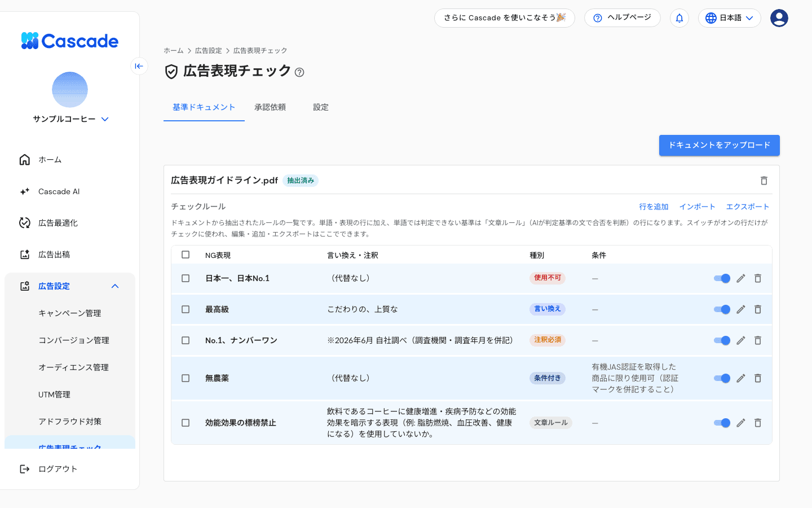Delete the 効能効果の標榜禁止 rule row
This screenshot has width=812, height=508.
click(x=758, y=423)
